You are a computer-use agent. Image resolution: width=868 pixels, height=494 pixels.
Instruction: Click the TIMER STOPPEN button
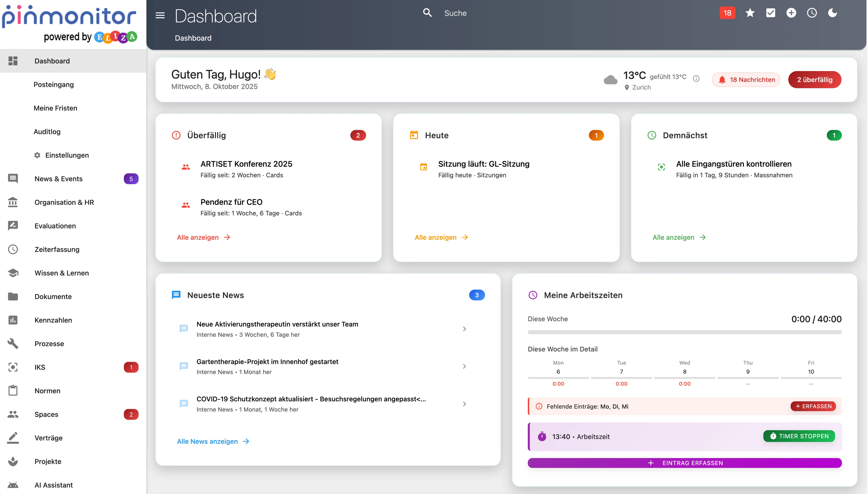coord(799,436)
